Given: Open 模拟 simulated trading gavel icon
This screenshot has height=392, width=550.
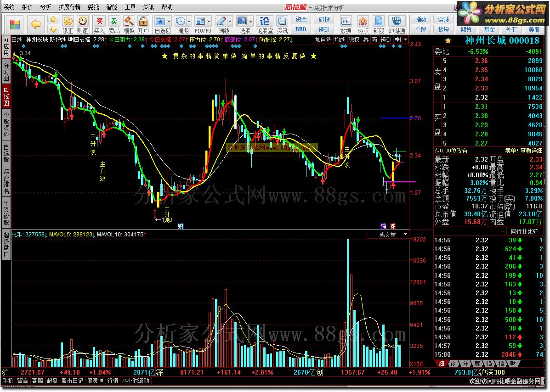Looking at the screenshot, I should pos(129,22).
